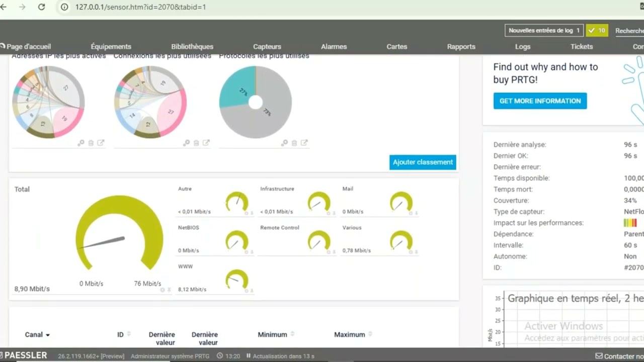Open the Logs menu

[523, 46]
